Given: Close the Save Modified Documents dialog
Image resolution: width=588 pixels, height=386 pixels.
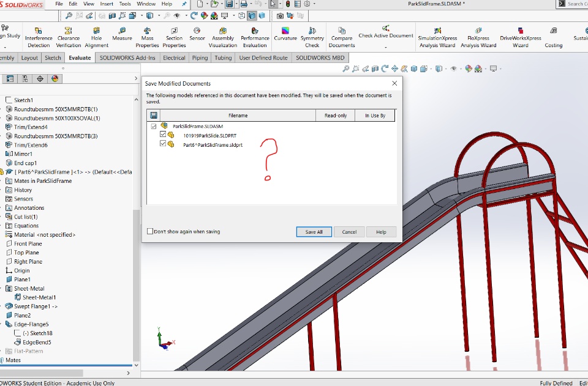Looking at the screenshot, I should point(394,83).
